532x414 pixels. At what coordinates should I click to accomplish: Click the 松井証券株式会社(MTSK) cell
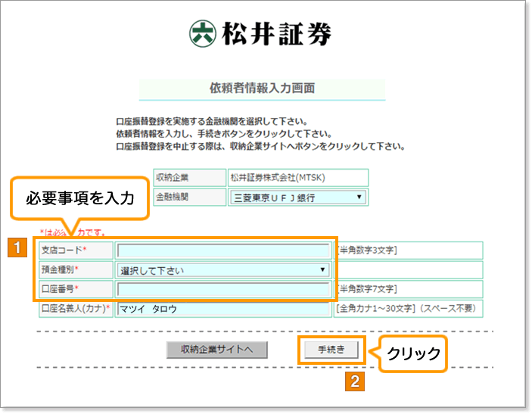coord(298,177)
